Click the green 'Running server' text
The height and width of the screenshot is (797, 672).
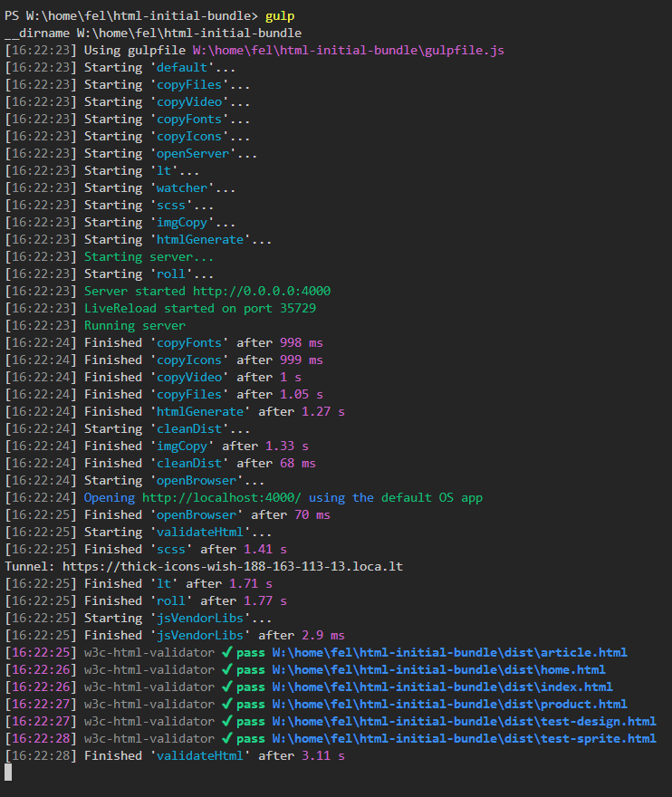tap(135, 326)
